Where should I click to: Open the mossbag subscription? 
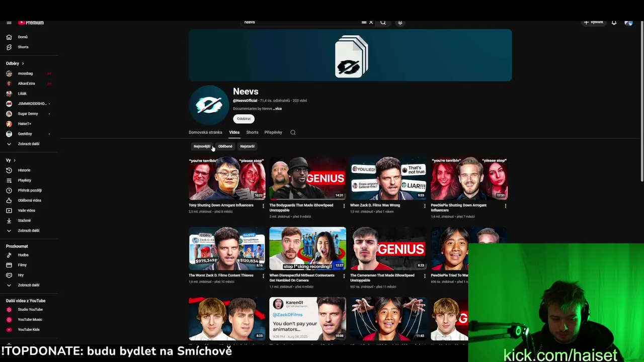(x=29, y=73)
